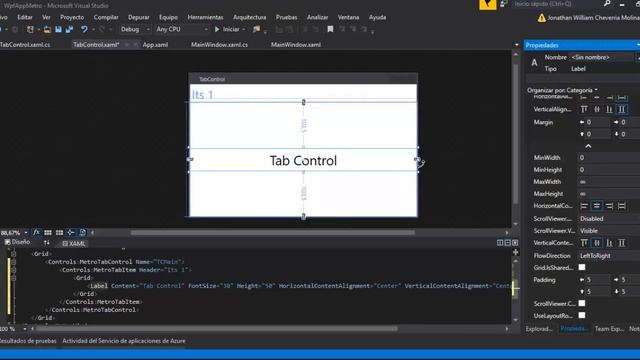Click the Save file toolbar icon
The image size is (640, 360).
pyautogui.click(x=58, y=29)
